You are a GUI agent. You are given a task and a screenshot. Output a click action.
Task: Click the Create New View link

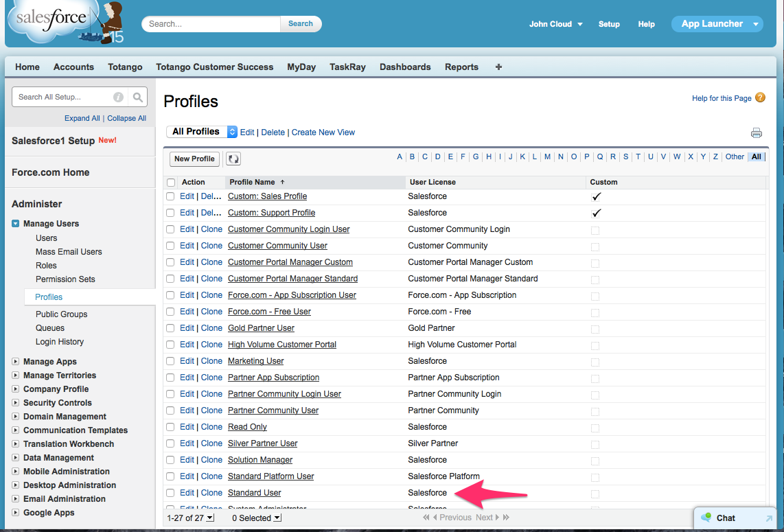point(323,132)
